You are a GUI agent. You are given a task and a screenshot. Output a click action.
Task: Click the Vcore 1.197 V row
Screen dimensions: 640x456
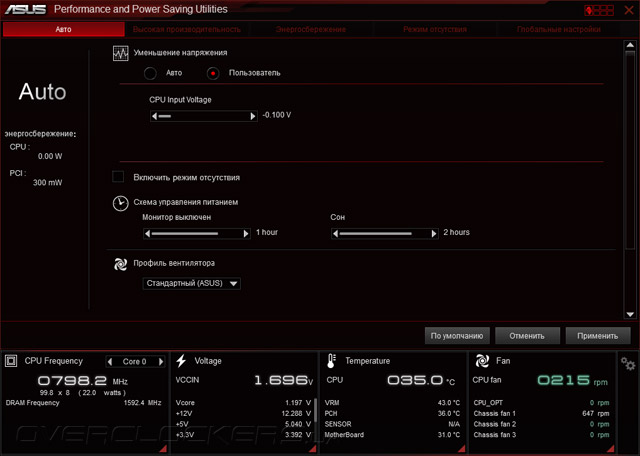coord(243,403)
